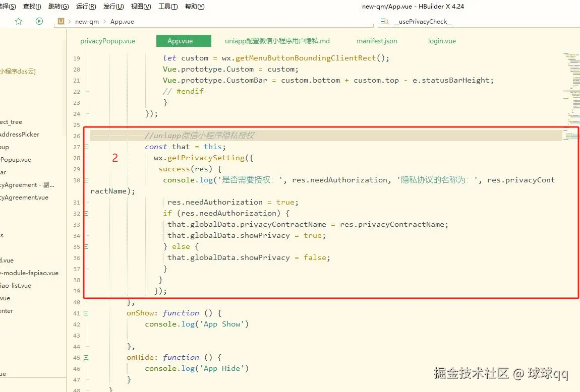Open the 发行(U) menu
Image resolution: width=580 pixels, height=392 pixels.
(x=113, y=6)
